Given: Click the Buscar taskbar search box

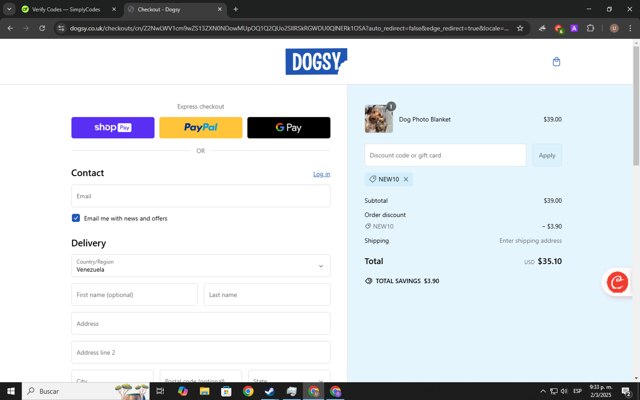Looking at the screenshot, I should (x=86, y=391).
